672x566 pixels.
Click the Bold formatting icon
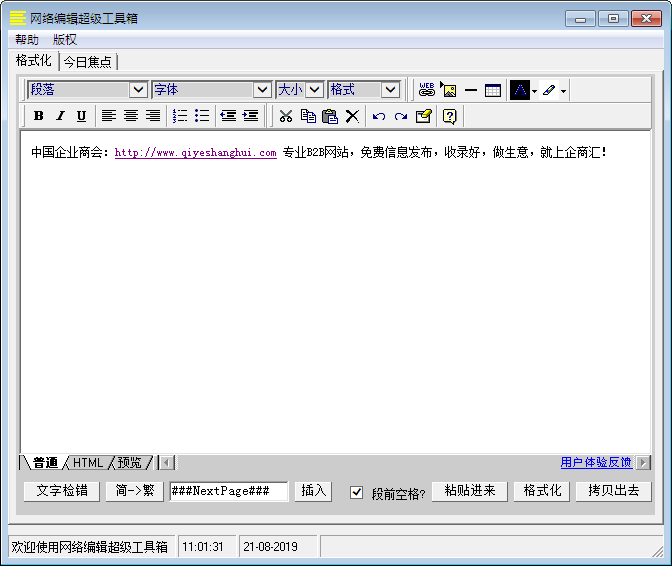(38, 116)
